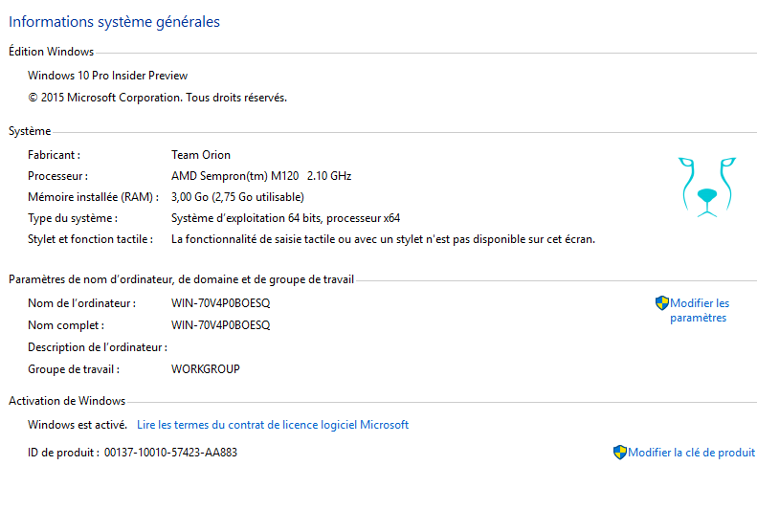Open Modifier les paramètres link
Image resolution: width=757 pixels, height=532 pixels.
[x=700, y=310]
